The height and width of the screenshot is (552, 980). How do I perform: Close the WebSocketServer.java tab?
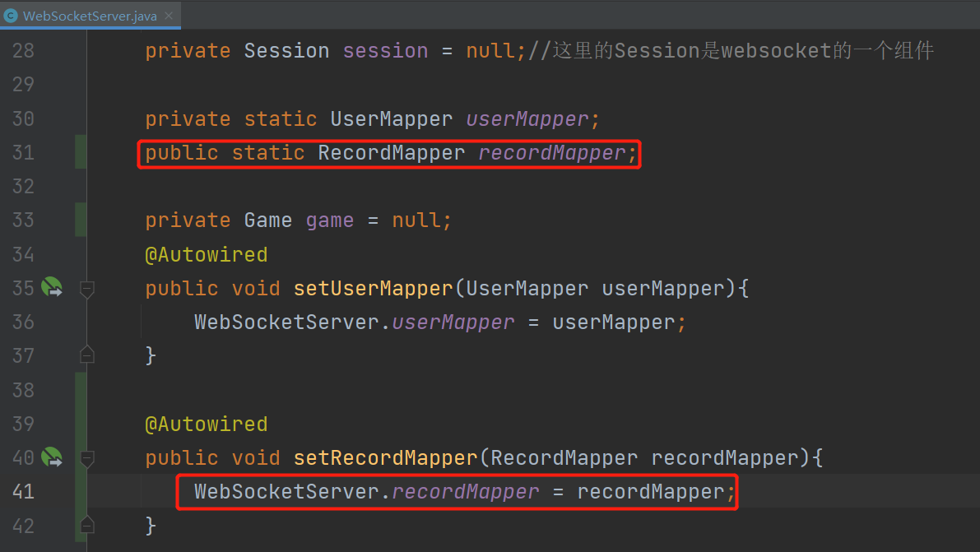[x=169, y=16]
